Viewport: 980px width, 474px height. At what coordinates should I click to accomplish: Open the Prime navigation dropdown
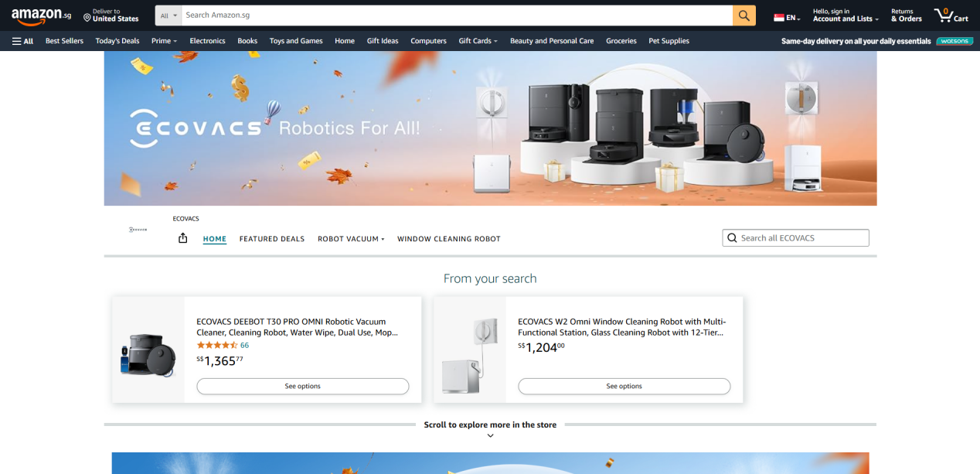click(164, 41)
